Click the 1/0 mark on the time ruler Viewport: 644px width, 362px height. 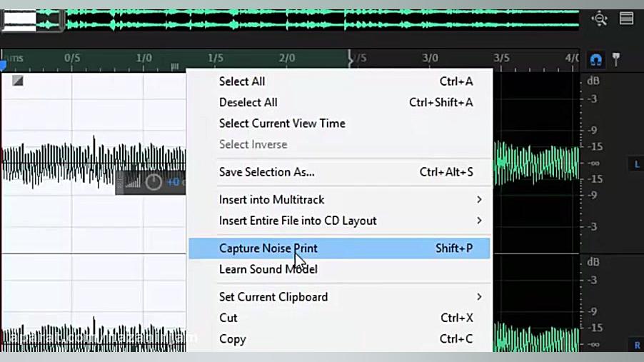click(x=144, y=58)
